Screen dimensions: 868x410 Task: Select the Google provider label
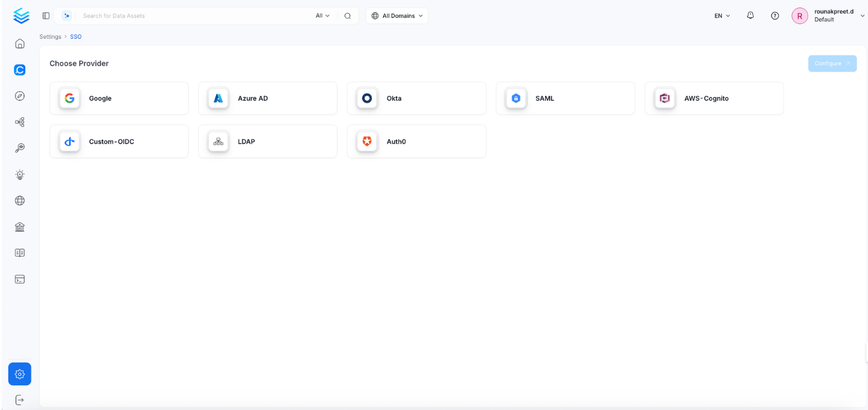(x=100, y=98)
